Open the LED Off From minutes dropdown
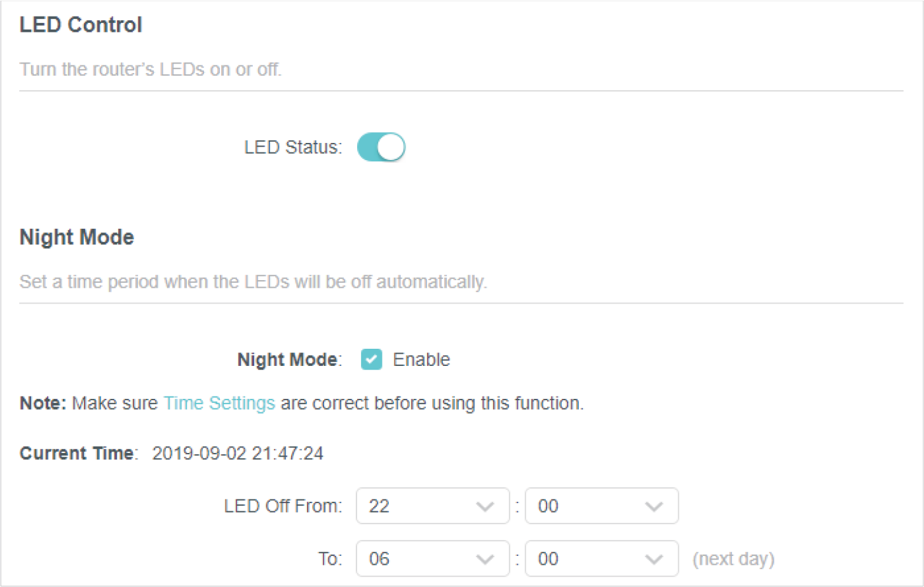 pos(601,506)
